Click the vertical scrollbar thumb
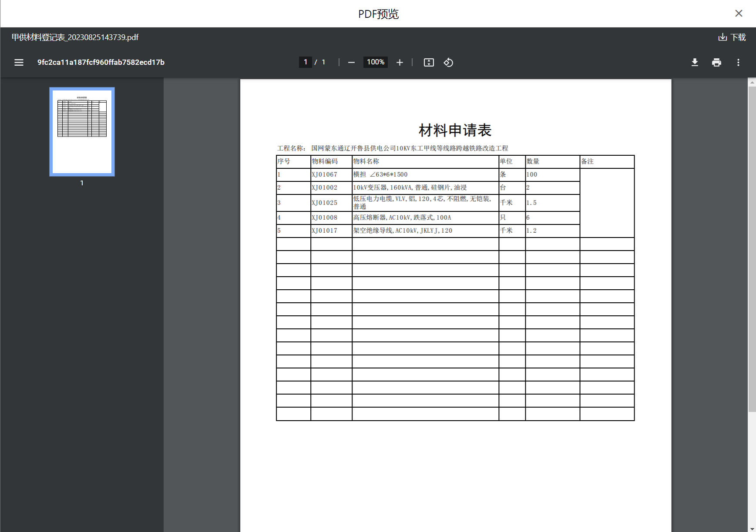 pyautogui.click(x=752, y=248)
